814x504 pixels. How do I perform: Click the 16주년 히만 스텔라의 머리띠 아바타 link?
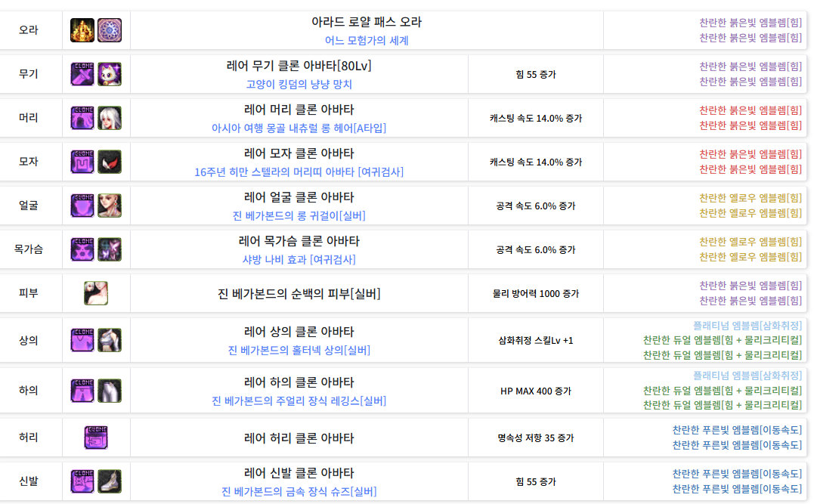tap(299, 172)
